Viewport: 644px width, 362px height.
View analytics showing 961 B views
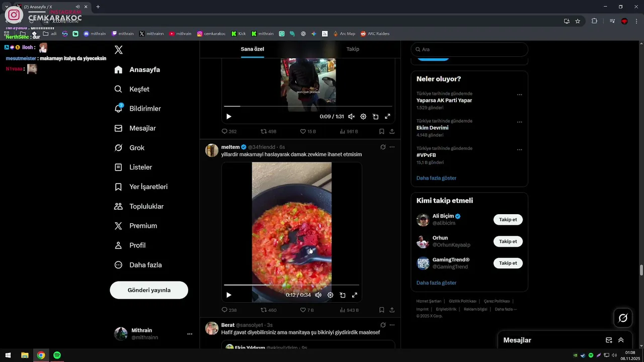349,131
